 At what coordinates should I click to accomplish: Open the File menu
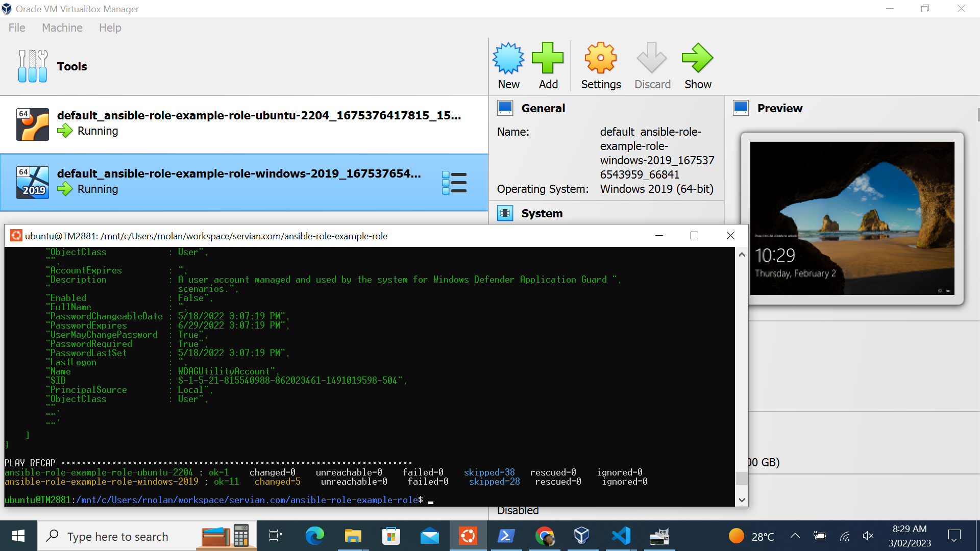(17, 28)
